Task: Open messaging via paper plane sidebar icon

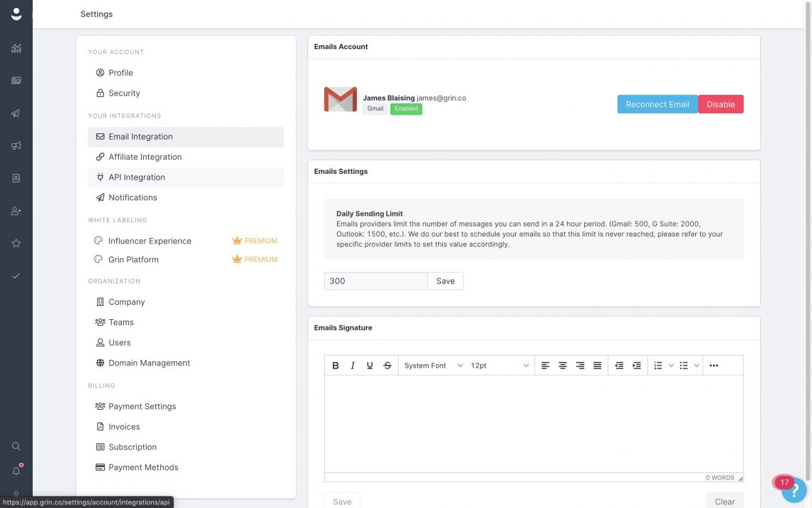Action: 16,113
